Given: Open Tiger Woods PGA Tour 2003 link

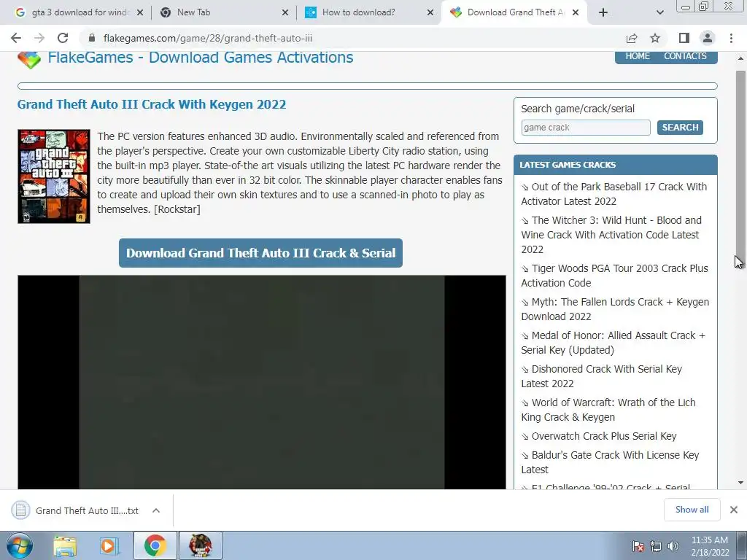Looking at the screenshot, I should click(x=614, y=275).
